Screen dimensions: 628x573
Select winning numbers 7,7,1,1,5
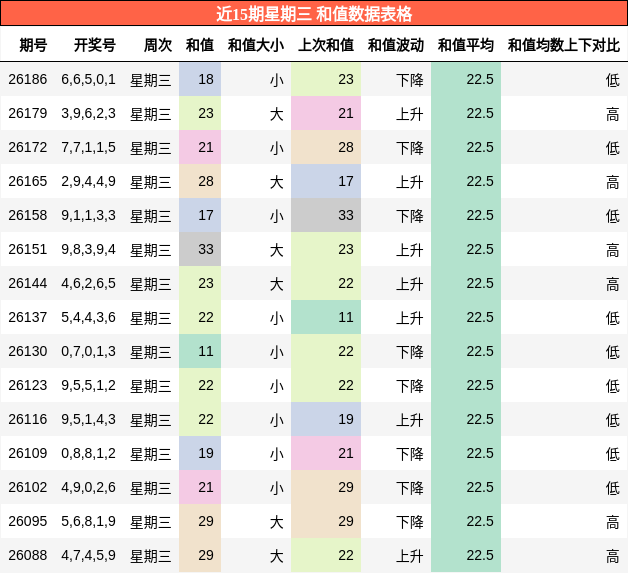coord(89,147)
